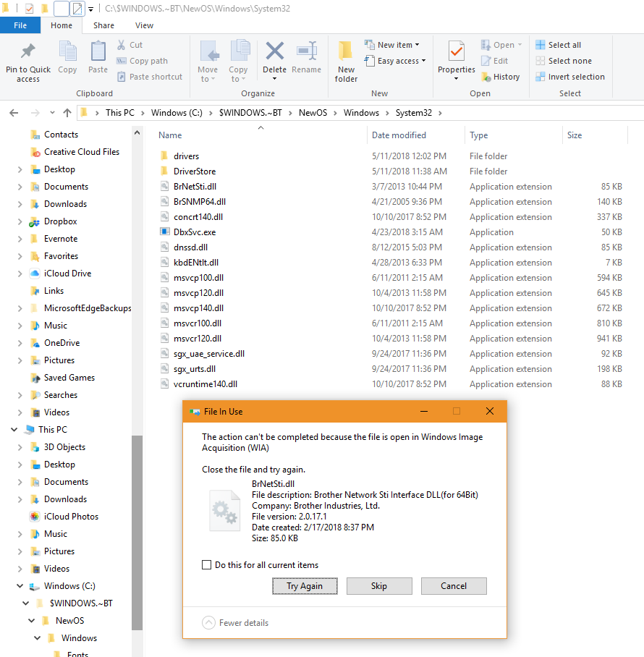Click $WINDOWS.~BT in the address breadcrumb
Image resolution: width=644 pixels, height=657 pixels.
pyautogui.click(x=250, y=113)
